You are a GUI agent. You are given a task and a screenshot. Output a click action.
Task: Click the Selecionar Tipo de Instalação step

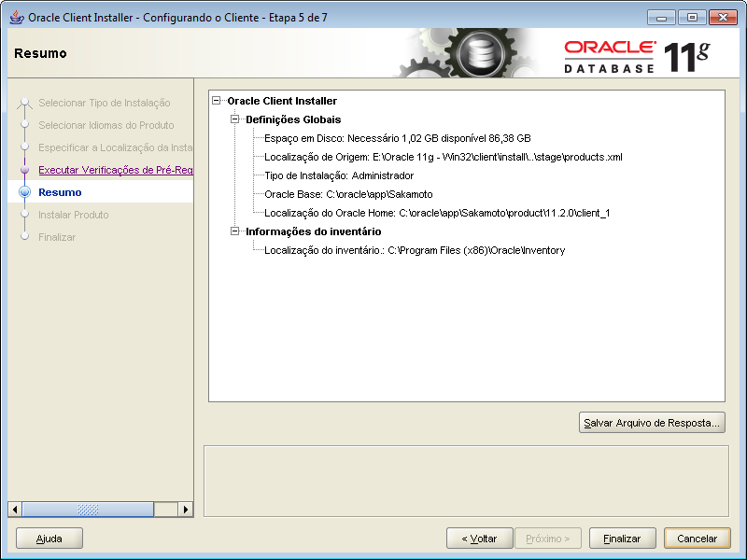105,103
